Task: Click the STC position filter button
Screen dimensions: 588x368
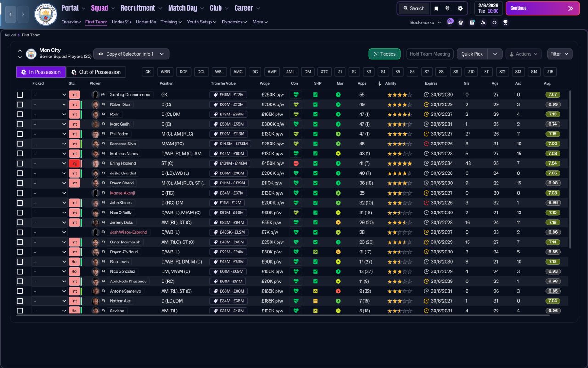Action: (325, 72)
